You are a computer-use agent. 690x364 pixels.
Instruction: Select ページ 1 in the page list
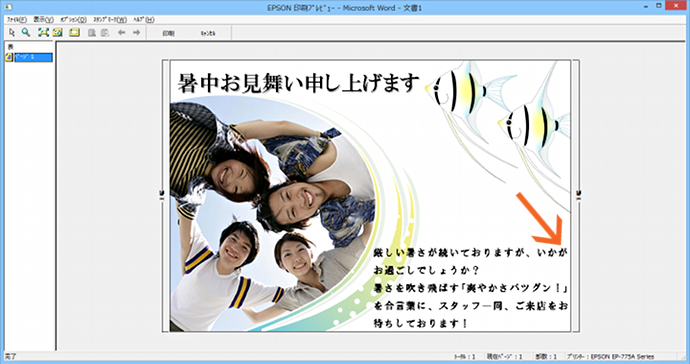click(x=33, y=57)
